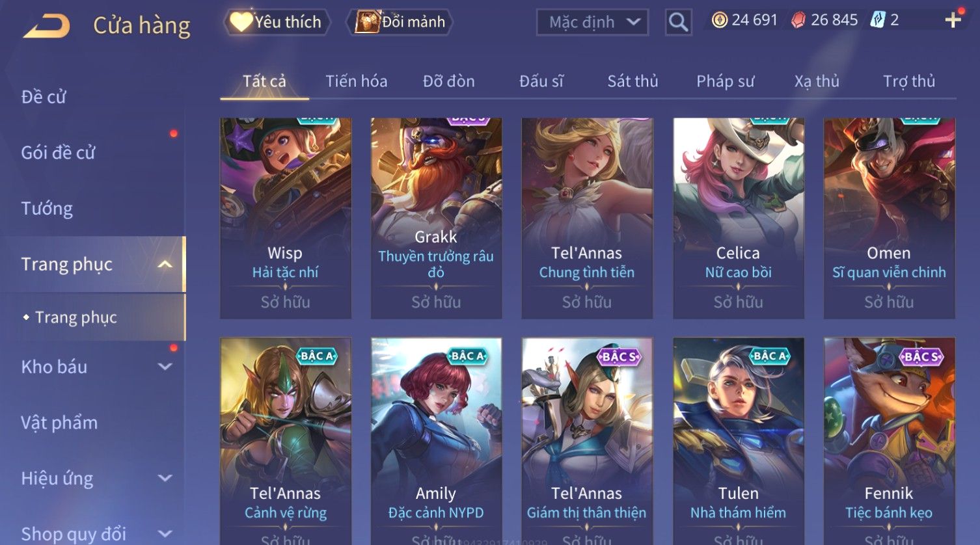
Task: Select the Sát thủ tab
Action: tap(633, 81)
